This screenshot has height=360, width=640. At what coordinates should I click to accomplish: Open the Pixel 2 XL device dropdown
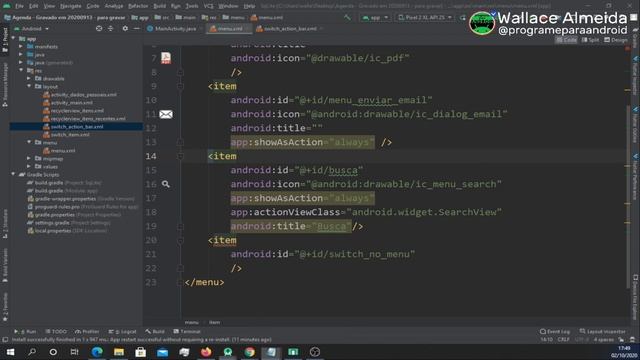pyautogui.click(x=425, y=18)
